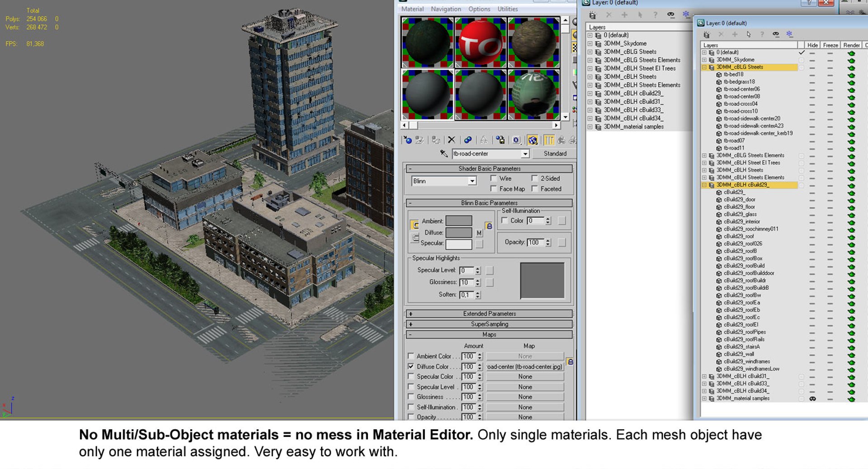Click the Diffuse Color map button tb-road-center.jpg

[525, 366]
